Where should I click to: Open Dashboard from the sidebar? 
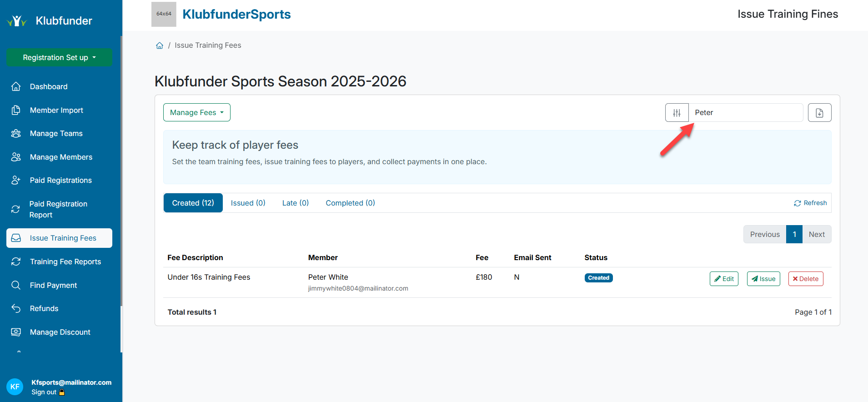tap(49, 86)
